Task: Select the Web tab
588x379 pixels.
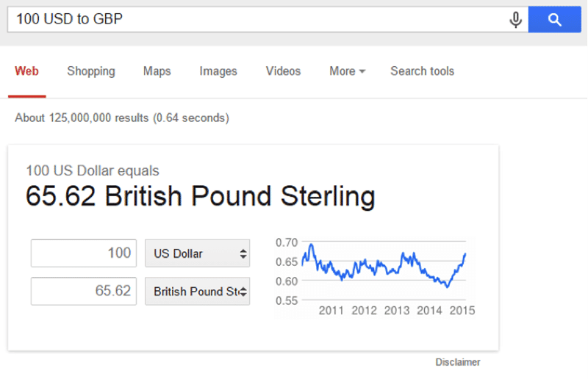Action: point(26,71)
